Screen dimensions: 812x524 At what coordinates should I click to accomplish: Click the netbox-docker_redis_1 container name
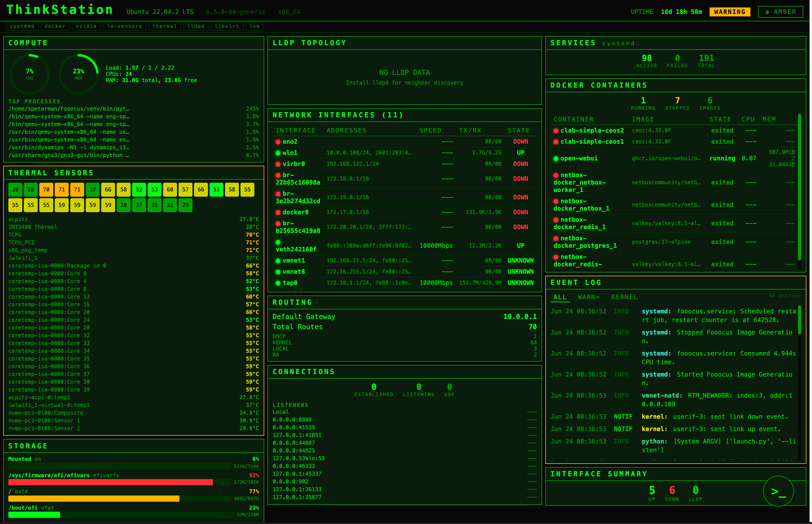click(579, 224)
